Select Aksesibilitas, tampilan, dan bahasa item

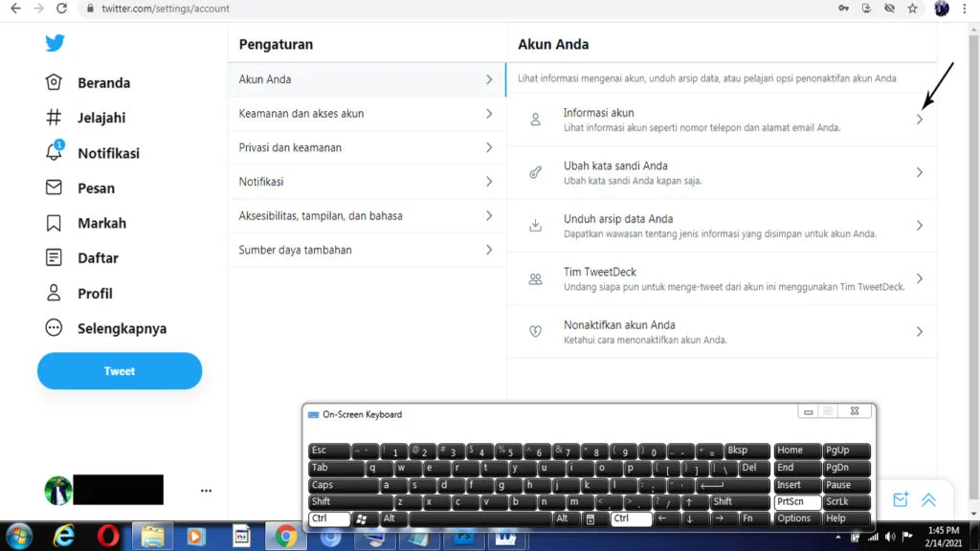pos(367,215)
